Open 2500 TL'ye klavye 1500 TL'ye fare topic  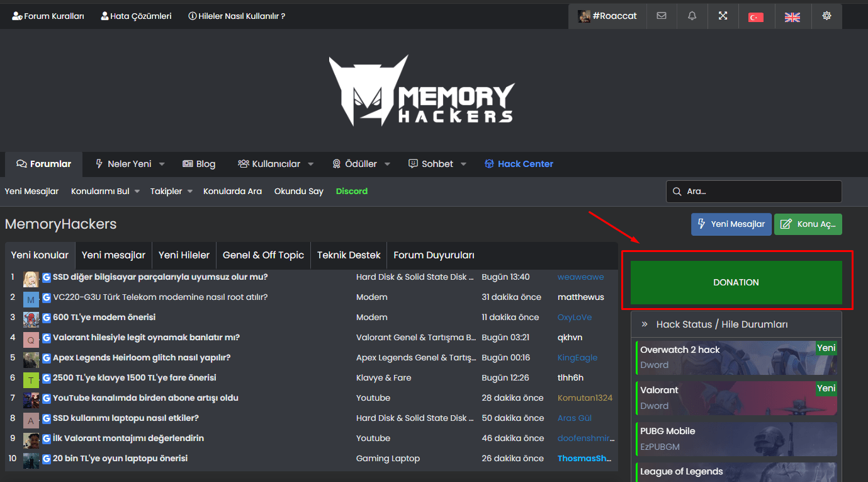(135, 378)
